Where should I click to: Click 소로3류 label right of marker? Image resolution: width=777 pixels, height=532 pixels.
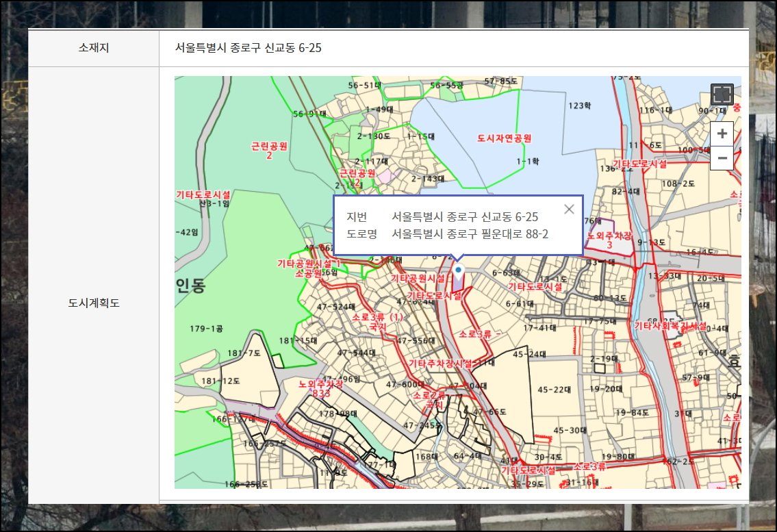pos(479,334)
